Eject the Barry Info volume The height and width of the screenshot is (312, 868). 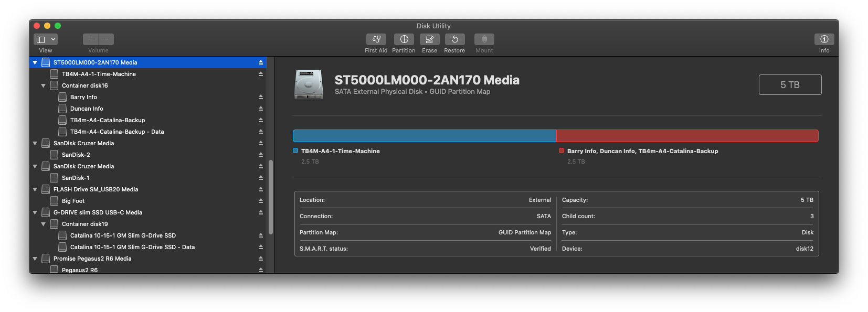[x=260, y=97]
